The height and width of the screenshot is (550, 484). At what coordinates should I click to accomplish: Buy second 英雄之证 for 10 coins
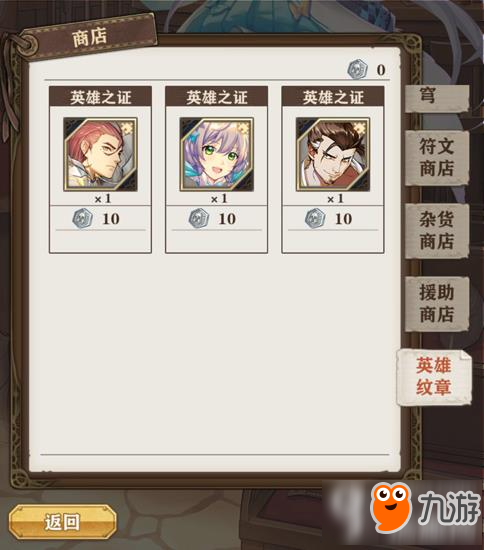(x=217, y=219)
